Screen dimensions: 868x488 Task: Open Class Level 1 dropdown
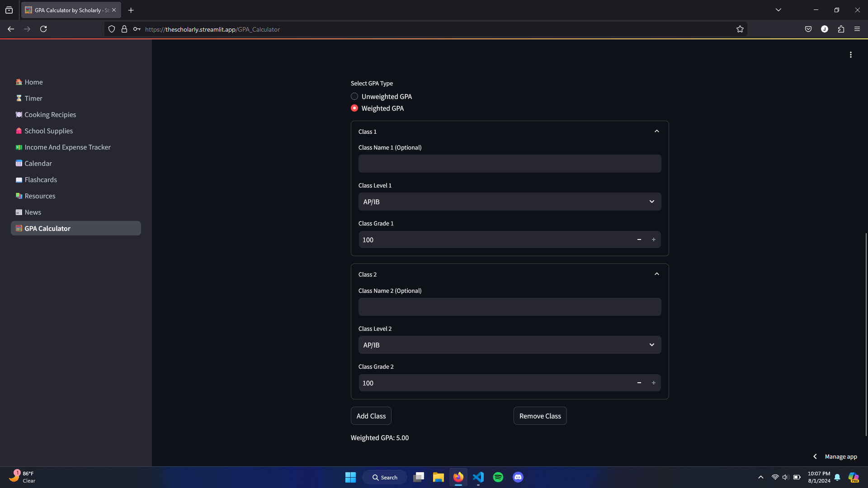click(509, 202)
